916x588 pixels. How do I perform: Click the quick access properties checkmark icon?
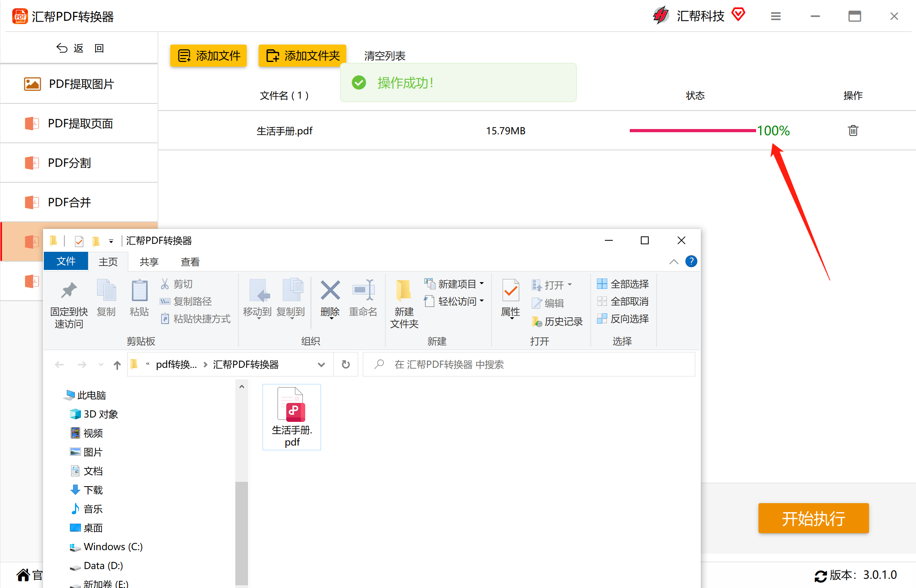click(x=79, y=241)
